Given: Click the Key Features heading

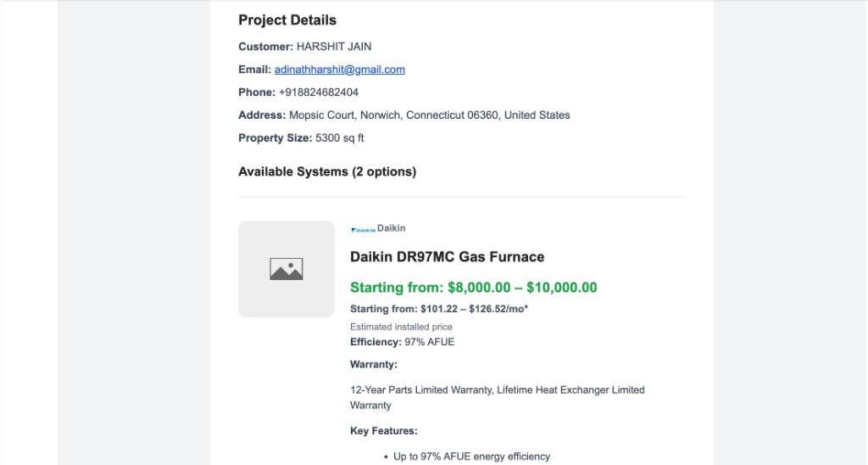Looking at the screenshot, I should [x=384, y=431].
